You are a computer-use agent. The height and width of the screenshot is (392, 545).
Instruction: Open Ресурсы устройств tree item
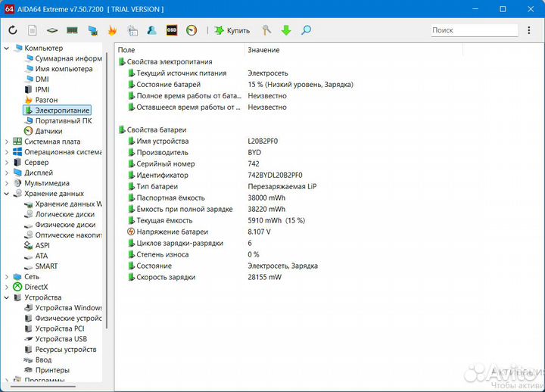(61, 350)
